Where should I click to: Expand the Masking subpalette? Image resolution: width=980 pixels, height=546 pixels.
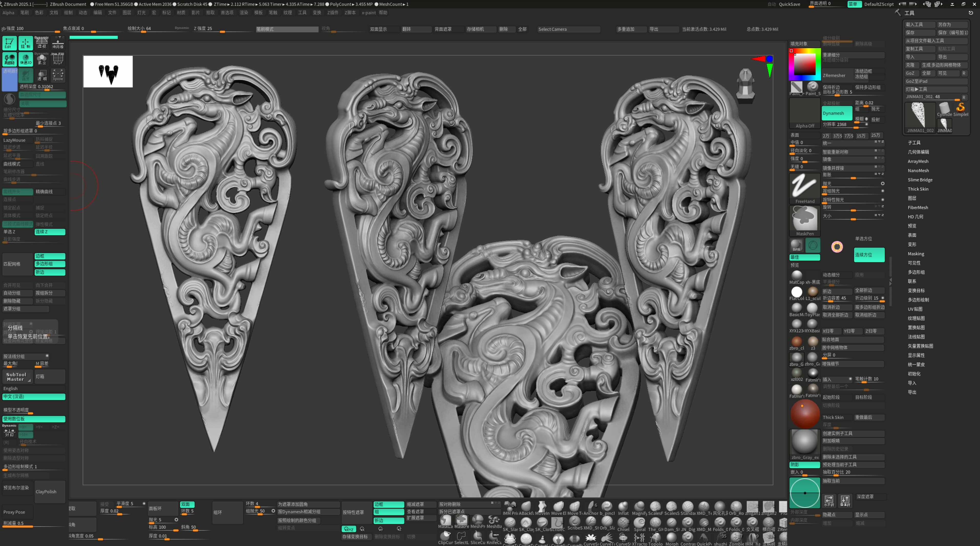tap(916, 254)
